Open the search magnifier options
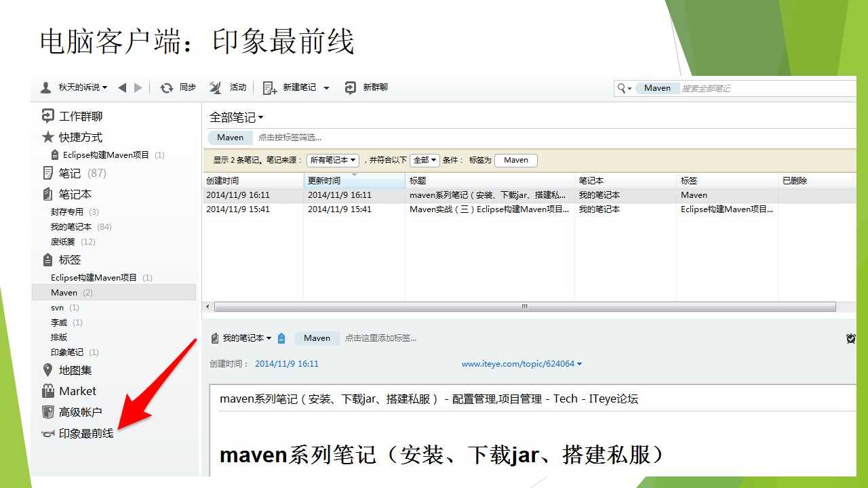Screen dimensions: 868x488 [624, 88]
